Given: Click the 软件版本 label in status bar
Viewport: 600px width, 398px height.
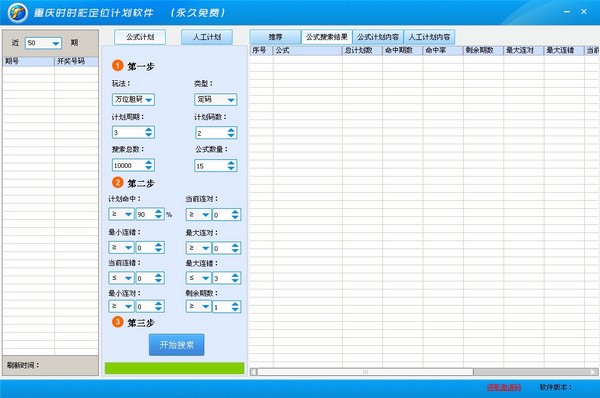Looking at the screenshot, I should point(556,387).
